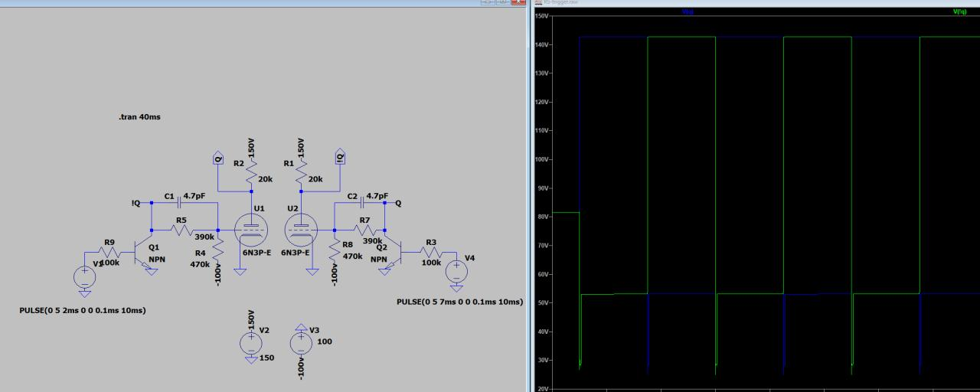Minimize the schematic window
Viewport: 980px width, 392px height.
click(x=488, y=2)
